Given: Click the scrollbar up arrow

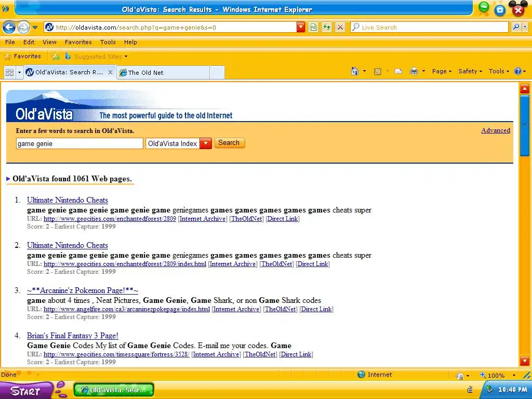Looking at the screenshot, I should click(525, 89).
